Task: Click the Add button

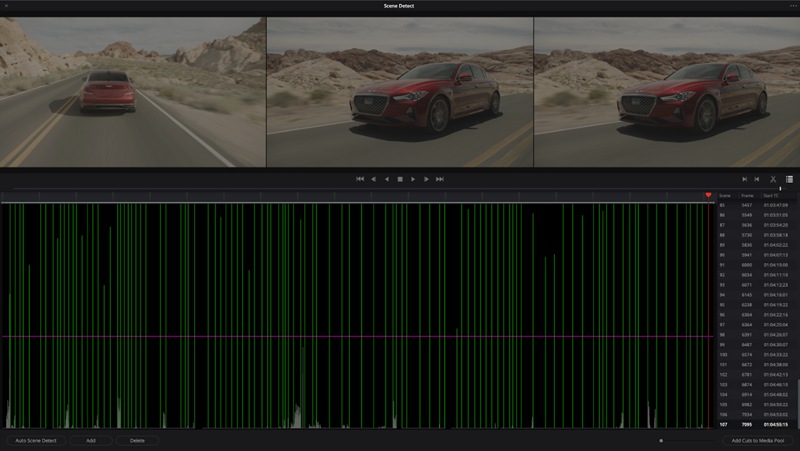Action: (91, 440)
